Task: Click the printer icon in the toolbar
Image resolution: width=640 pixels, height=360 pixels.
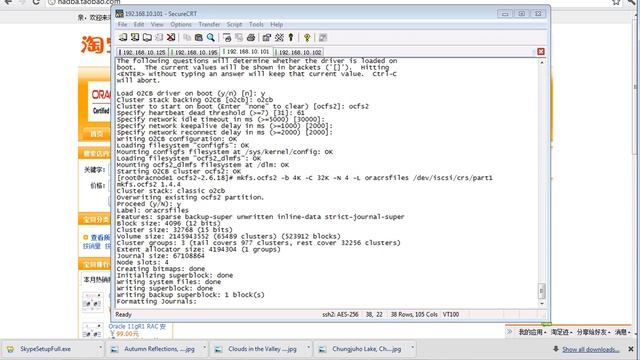Action: (251, 38)
